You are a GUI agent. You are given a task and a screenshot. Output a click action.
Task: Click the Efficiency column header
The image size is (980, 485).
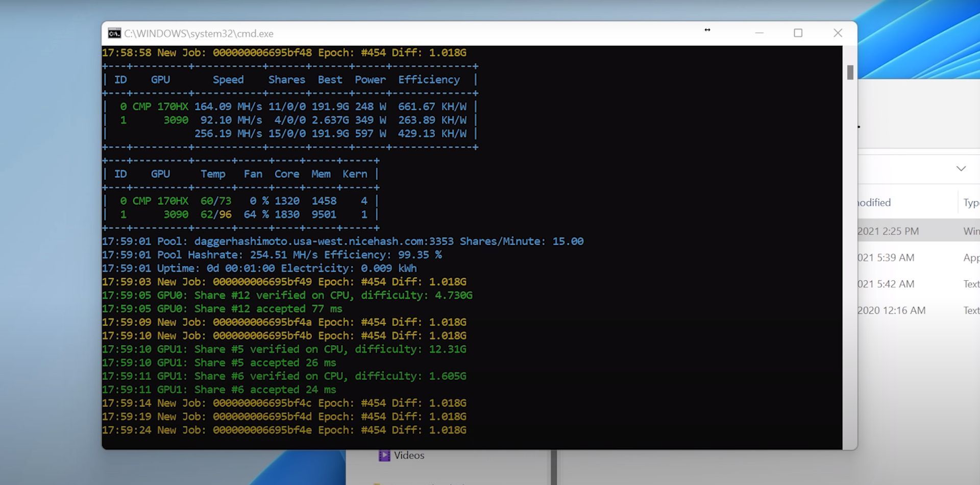pos(429,80)
